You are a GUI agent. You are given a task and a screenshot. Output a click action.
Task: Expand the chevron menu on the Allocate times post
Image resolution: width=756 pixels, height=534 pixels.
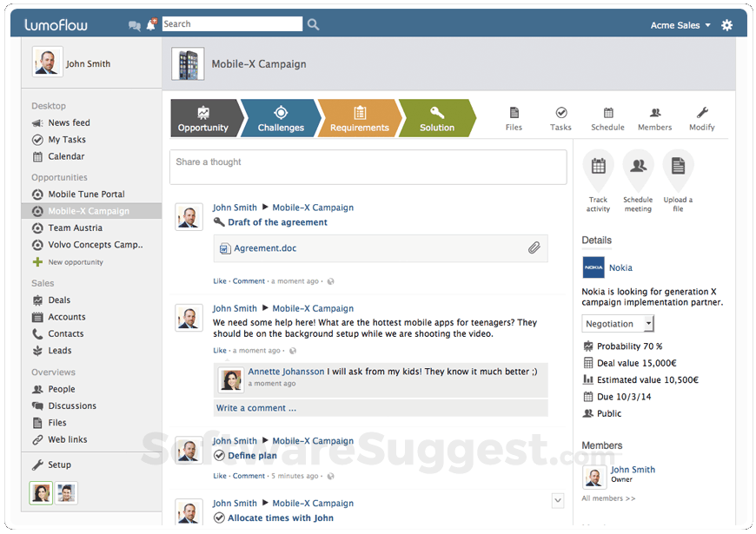(558, 501)
